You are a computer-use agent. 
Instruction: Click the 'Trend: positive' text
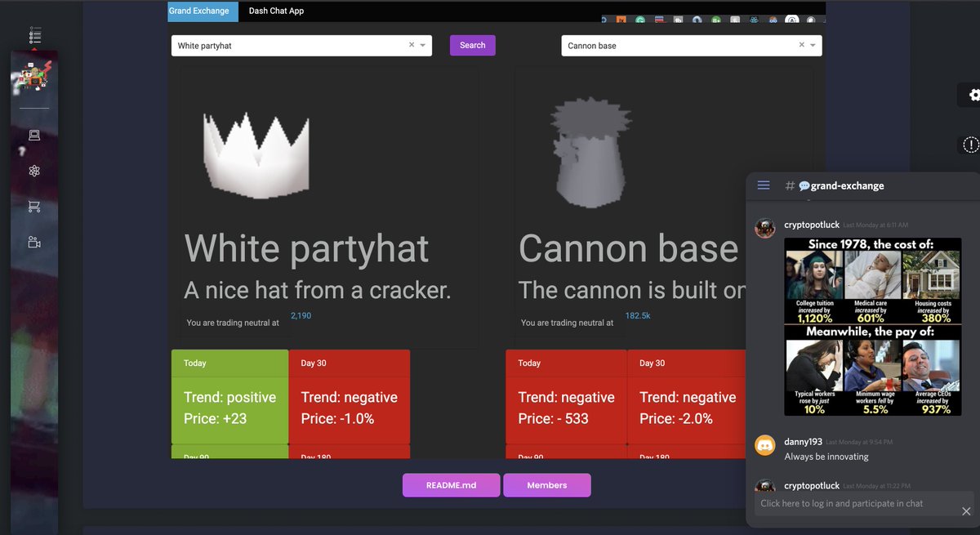point(230,397)
